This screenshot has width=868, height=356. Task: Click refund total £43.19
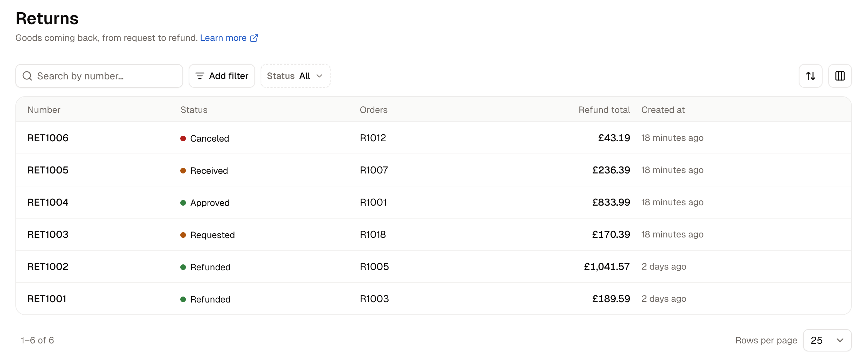click(614, 138)
